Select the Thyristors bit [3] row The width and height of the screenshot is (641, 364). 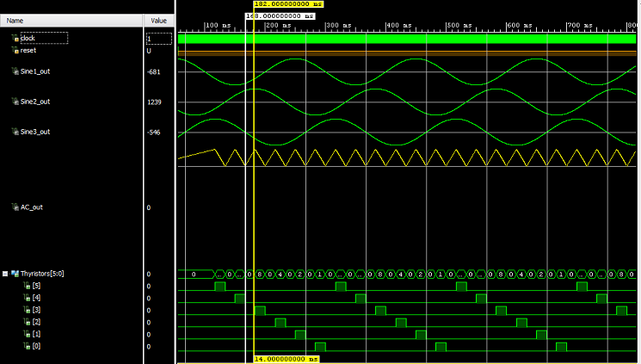tap(36, 310)
